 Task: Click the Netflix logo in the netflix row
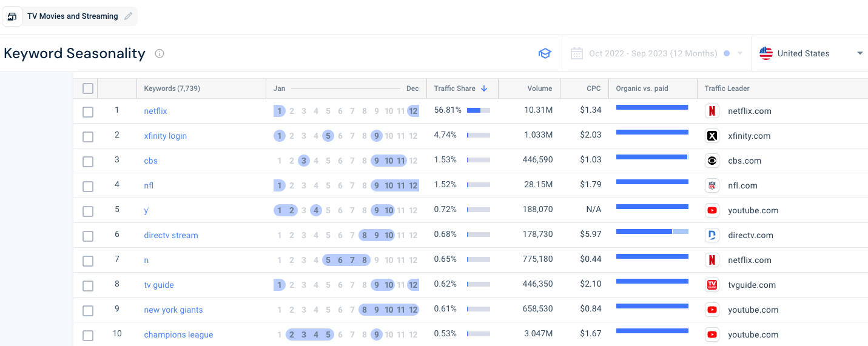click(712, 111)
